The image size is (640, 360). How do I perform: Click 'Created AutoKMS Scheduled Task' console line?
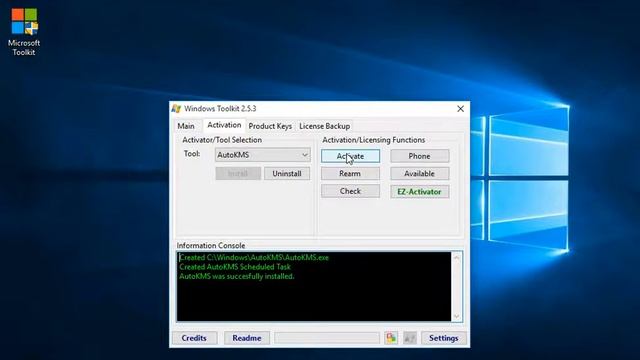tap(235, 267)
